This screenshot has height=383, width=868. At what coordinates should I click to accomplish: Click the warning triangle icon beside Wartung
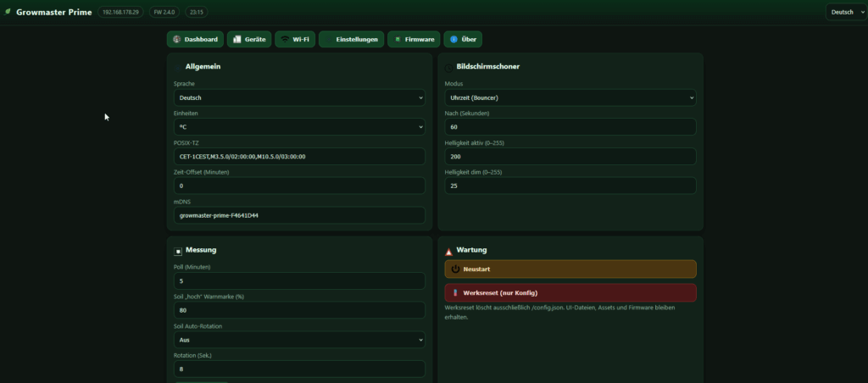tap(448, 252)
